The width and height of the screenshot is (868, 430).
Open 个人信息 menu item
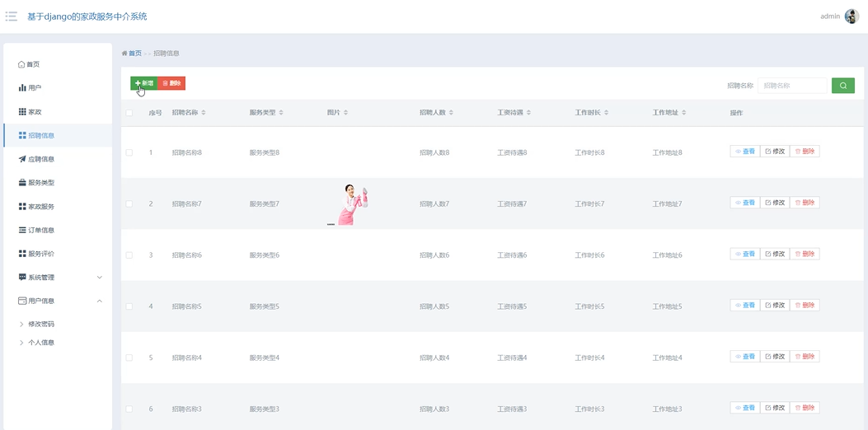pyautogui.click(x=41, y=343)
